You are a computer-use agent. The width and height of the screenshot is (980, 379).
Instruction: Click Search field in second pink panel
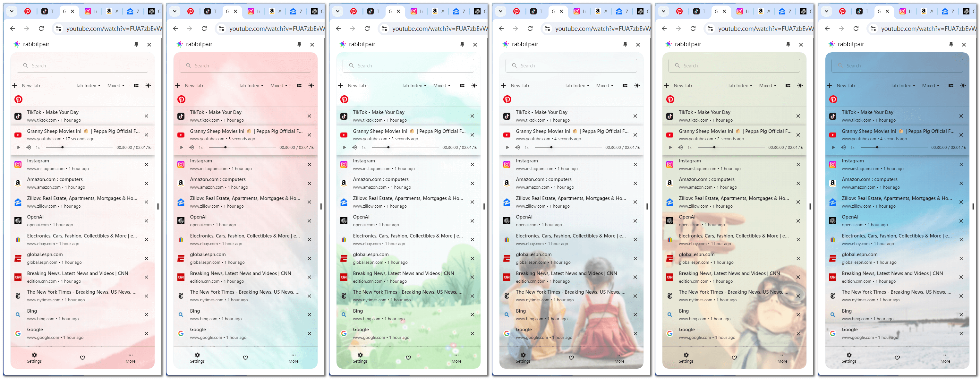(245, 66)
